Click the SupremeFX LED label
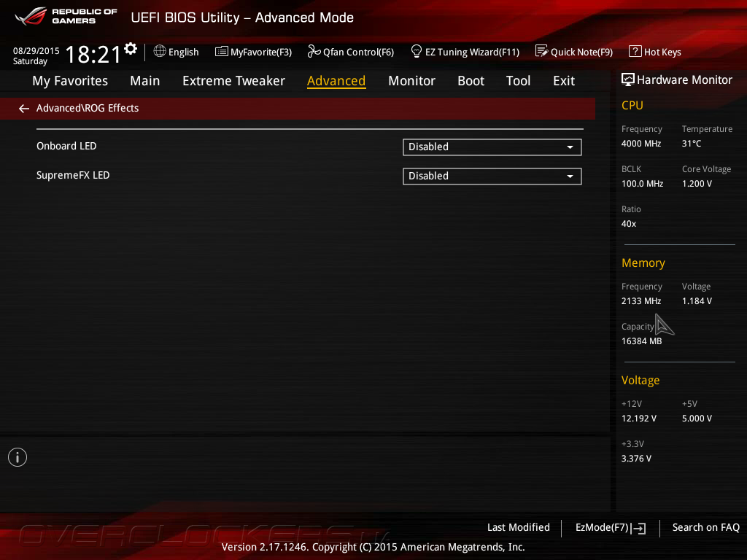This screenshot has width=747, height=560. coord(73,175)
